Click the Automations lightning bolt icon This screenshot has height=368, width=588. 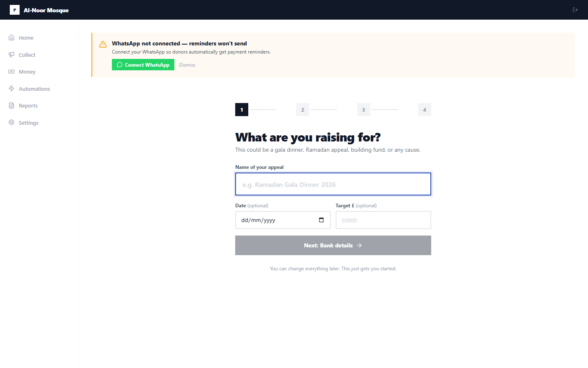point(11,89)
